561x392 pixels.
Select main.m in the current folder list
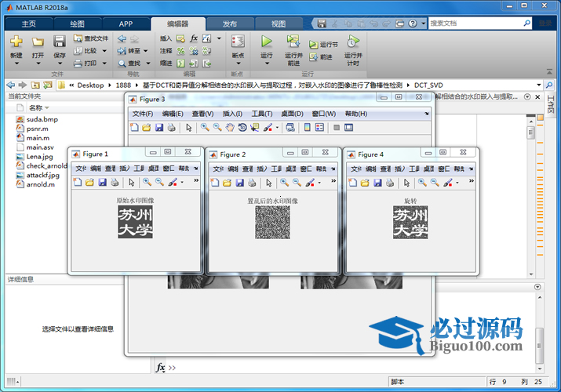point(38,137)
